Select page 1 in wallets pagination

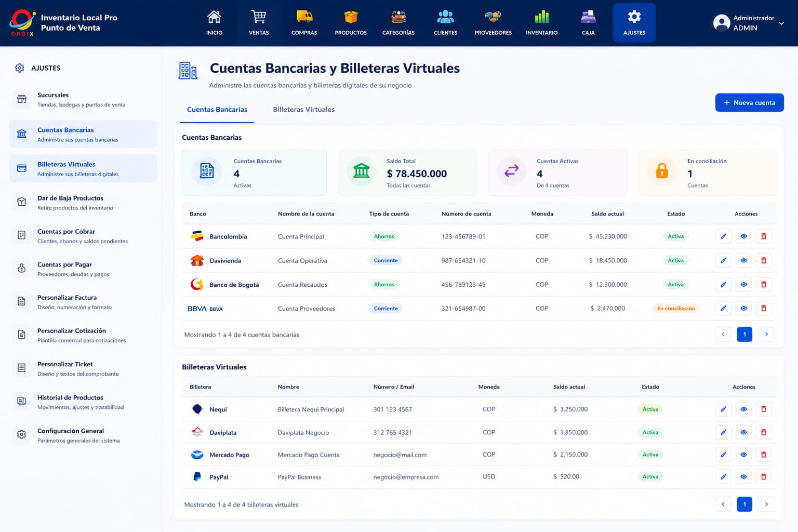(744, 504)
